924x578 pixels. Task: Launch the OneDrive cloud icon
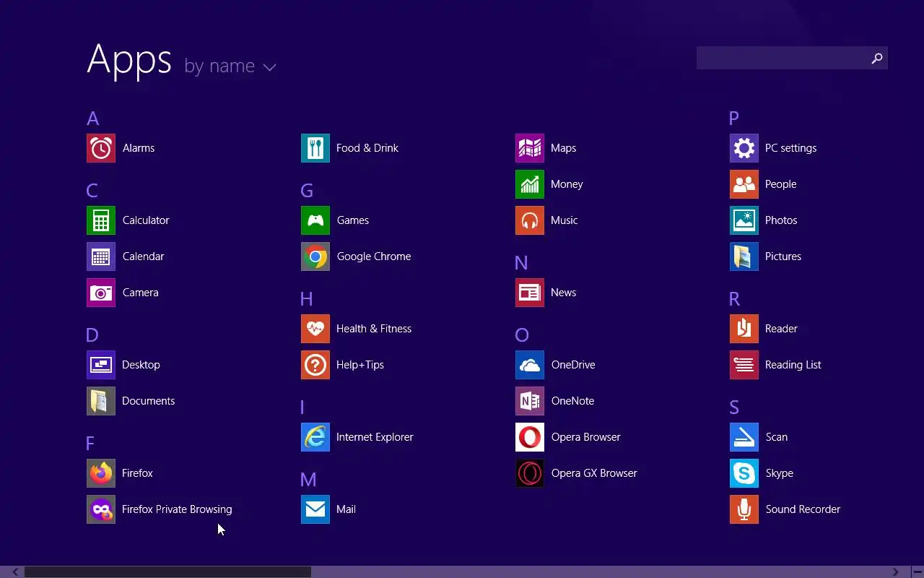point(530,365)
